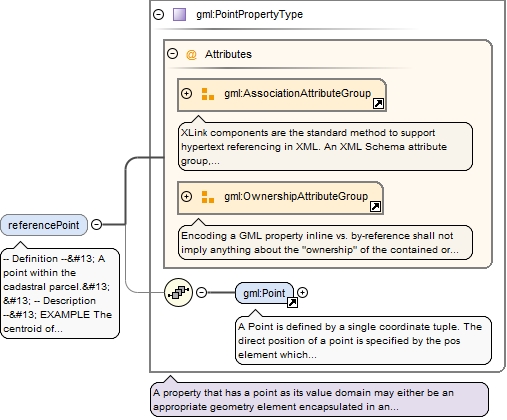
Task: Follow the gml:Point reference arrow
Action: tap(292, 302)
